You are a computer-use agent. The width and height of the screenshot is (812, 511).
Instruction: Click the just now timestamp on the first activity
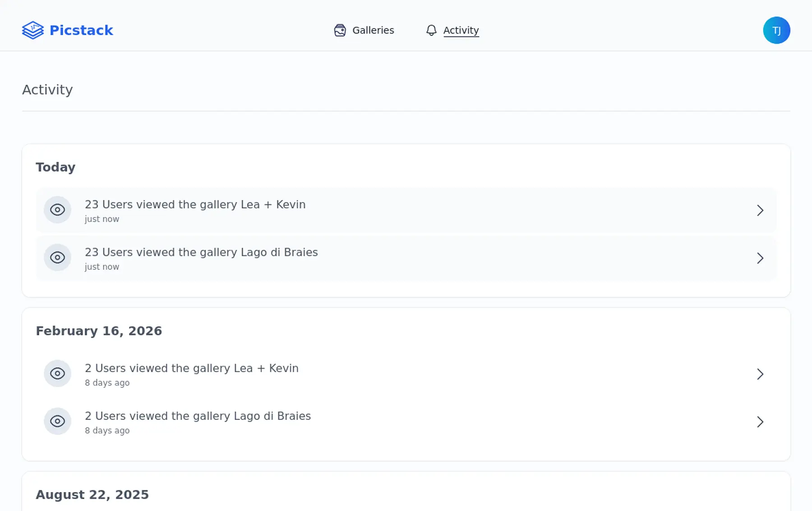point(102,219)
